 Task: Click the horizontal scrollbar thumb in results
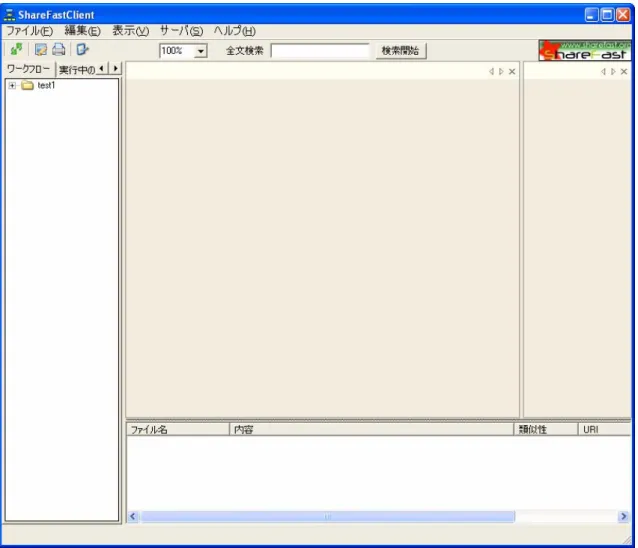coord(328,517)
